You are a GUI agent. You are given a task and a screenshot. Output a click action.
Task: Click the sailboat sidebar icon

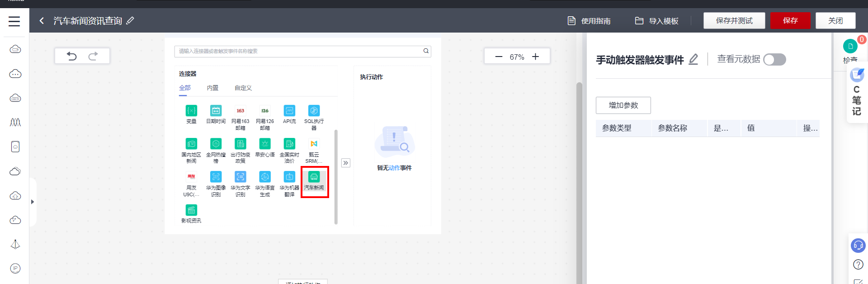click(15, 244)
